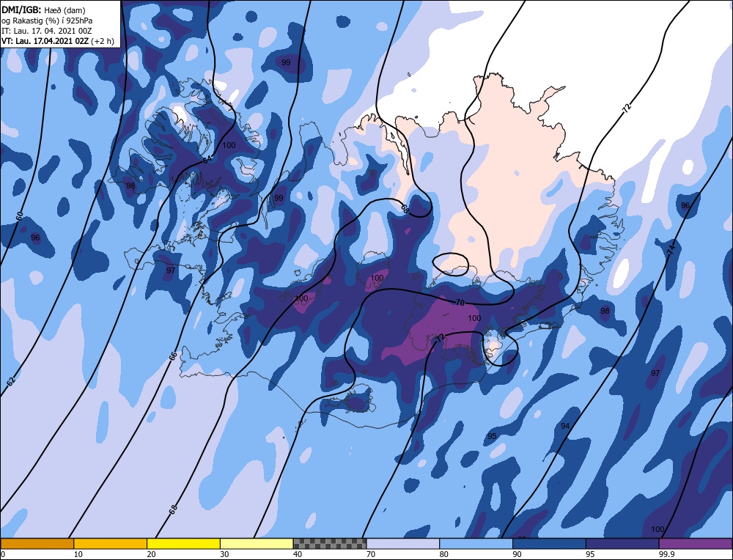Click the light blue 80–90 legend swatch

pos(476,544)
